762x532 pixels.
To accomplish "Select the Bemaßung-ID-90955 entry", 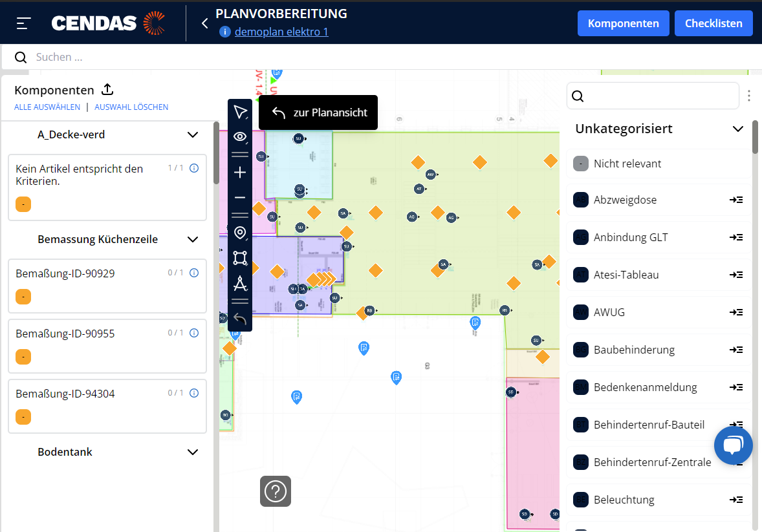I will (107, 346).
